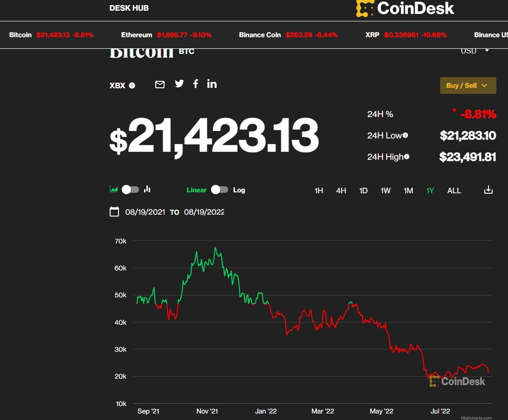This screenshot has height=420, width=508.
Task: Click the Jul '22 x-axis label
Action: pyautogui.click(x=440, y=411)
